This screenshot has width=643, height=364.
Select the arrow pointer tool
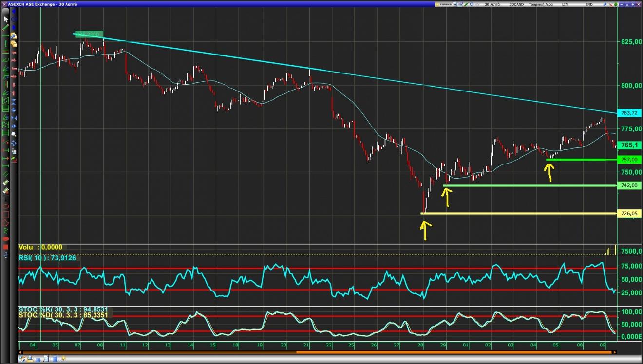(6, 19)
